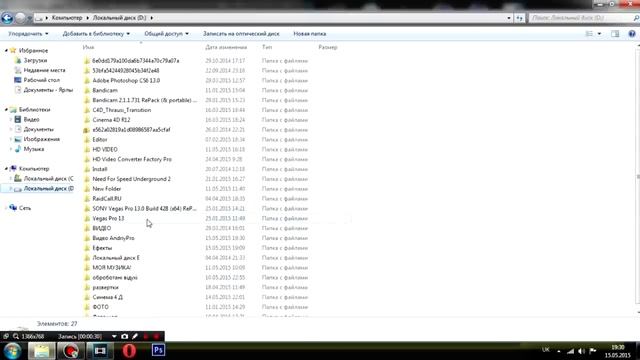Focus the search box for Локальный диск (D:)
Screen dimensions: 640x360
coord(582,18)
